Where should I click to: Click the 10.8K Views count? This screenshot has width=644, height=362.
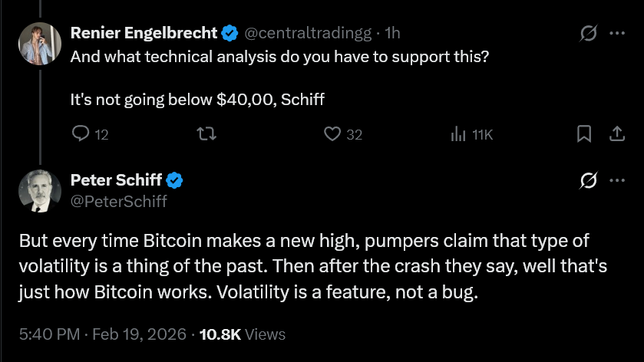pyautogui.click(x=242, y=334)
